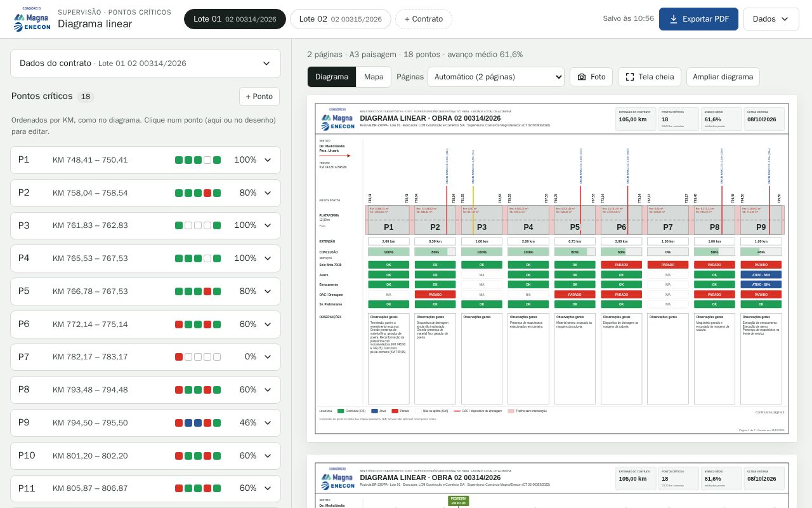Click the Ampliar diagrama button
Image resolution: width=812 pixels, height=508 pixels.
(x=723, y=77)
